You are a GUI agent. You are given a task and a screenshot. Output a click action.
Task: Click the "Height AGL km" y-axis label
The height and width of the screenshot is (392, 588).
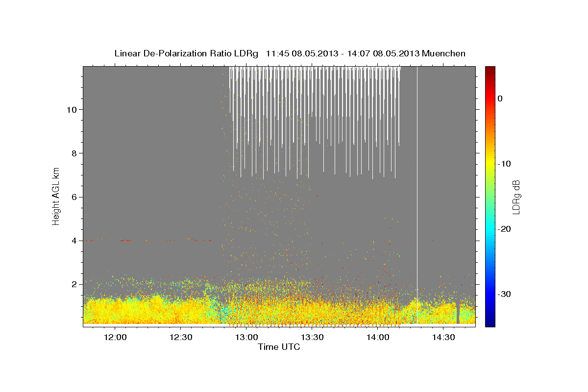[56, 196]
